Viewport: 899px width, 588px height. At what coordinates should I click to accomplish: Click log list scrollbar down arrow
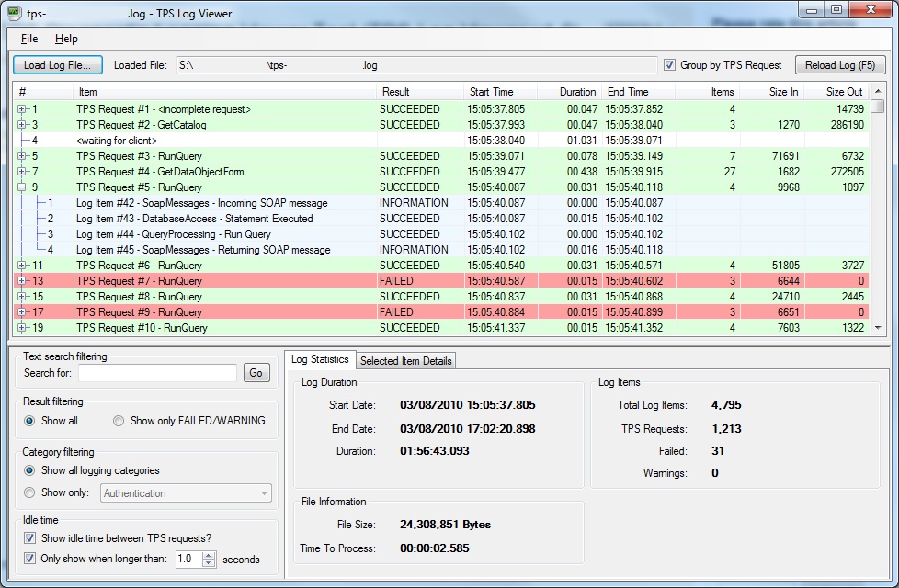point(878,328)
